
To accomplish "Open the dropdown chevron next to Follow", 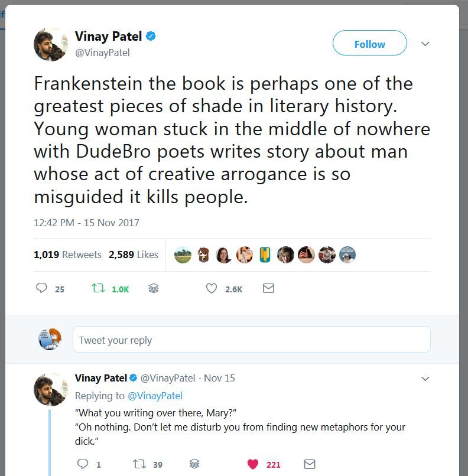I will point(425,44).
